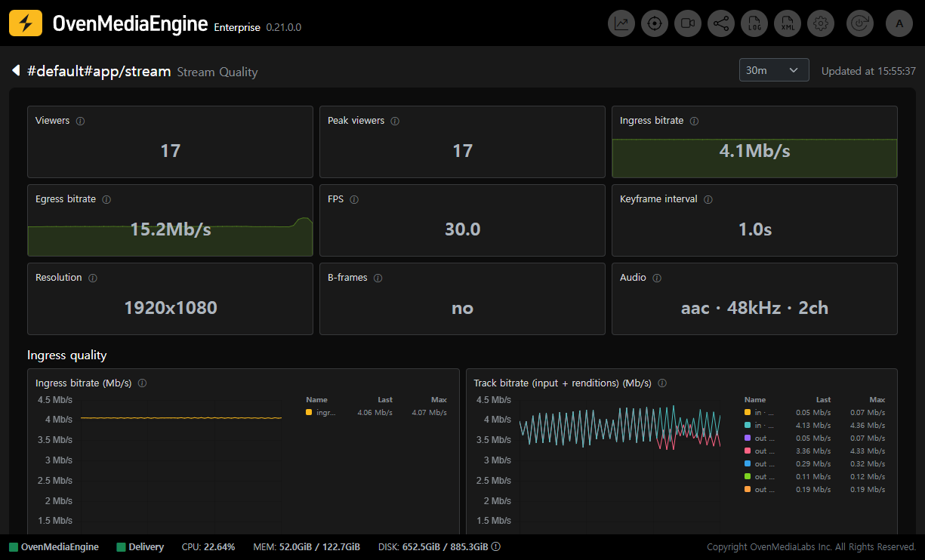This screenshot has height=560, width=925.
Task: Click the power restart icon
Action: coord(860,23)
